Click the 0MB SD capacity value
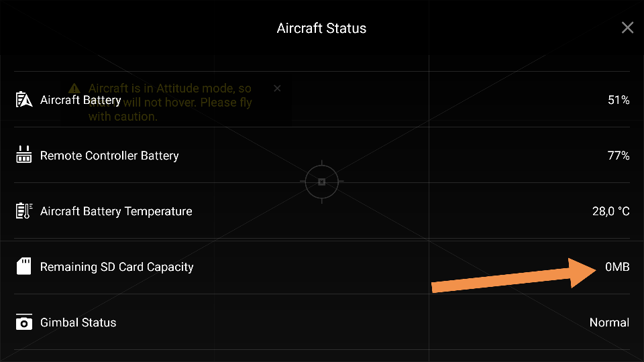Screen dimensions: 644x362 pos(617,267)
